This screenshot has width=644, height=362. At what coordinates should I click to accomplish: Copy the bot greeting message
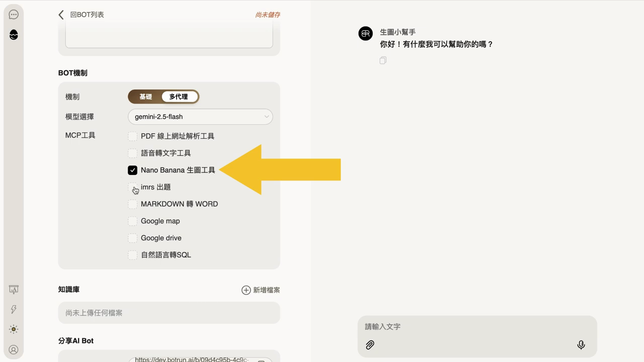click(383, 60)
